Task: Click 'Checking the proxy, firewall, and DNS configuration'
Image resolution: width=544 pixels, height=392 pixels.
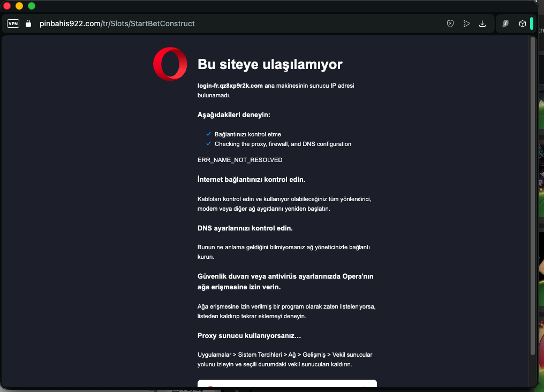Action: coord(283,144)
